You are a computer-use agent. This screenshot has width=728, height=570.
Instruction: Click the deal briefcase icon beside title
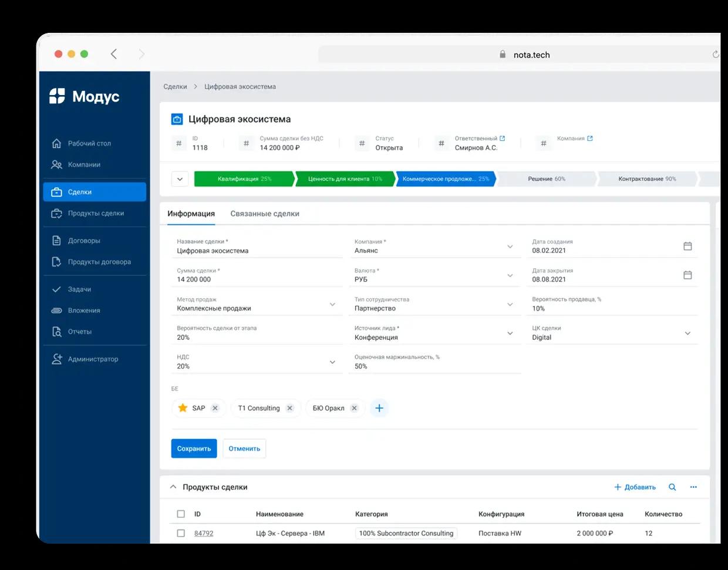[177, 119]
